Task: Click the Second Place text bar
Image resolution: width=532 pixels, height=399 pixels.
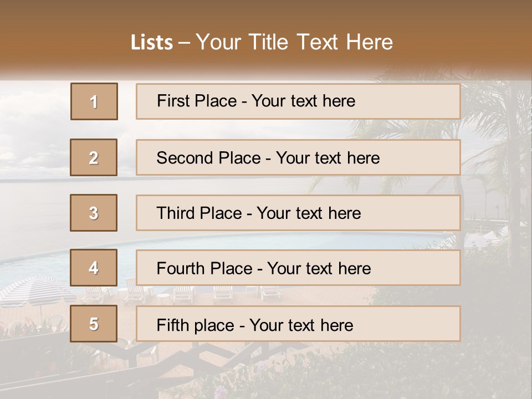Action: [x=298, y=157]
